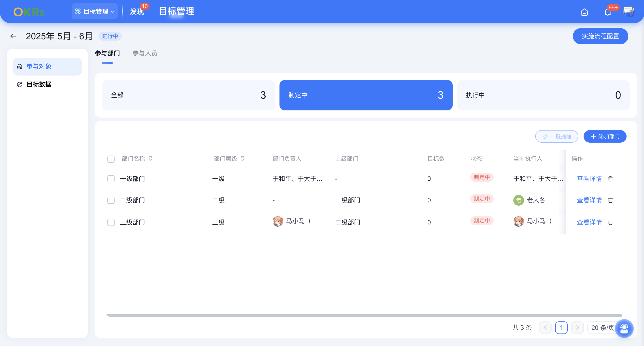Click the back arrow next to 2025年 5月
The height and width of the screenshot is (346, 644).
pos(13,36)
